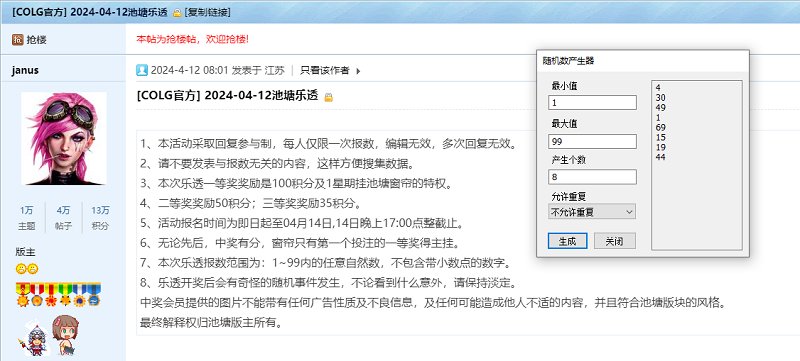800x361 pixels.
Task: Click the row of medal badges
Action: click(x=58, y=295)
